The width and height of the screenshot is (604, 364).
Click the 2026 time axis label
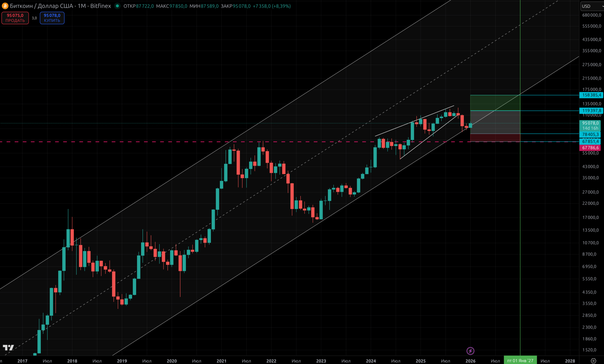[470, 361]
